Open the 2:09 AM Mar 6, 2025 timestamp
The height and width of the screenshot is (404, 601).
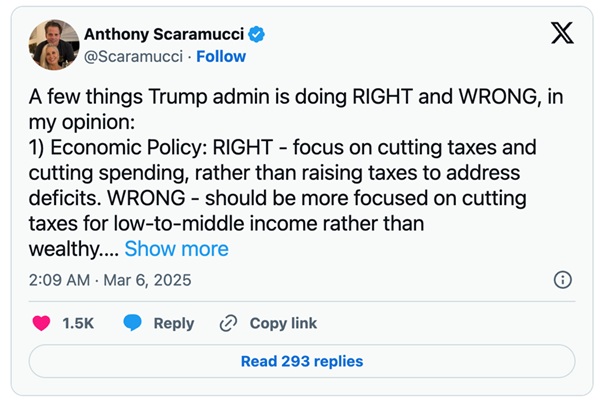(x=111, y=279)
